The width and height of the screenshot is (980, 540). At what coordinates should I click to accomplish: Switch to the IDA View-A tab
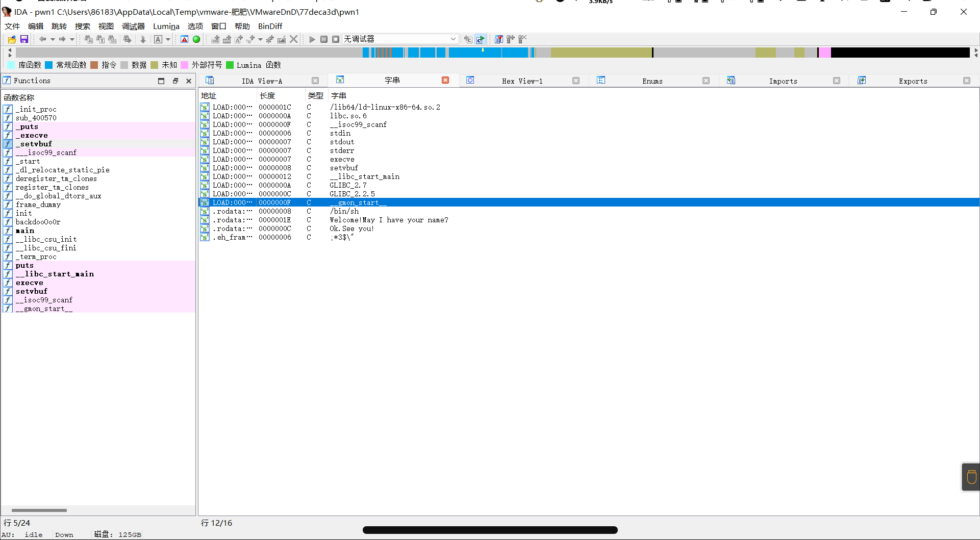click(262, 81)
